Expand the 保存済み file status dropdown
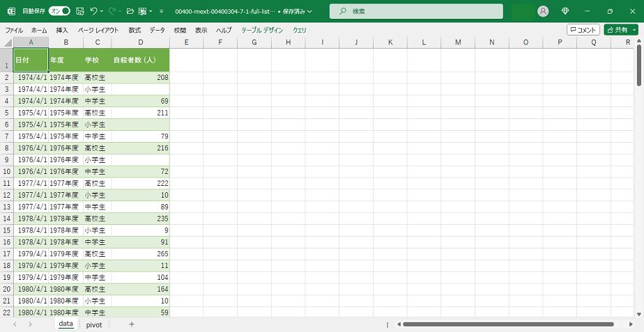This screenshot has width=644, height=332. [308, 12]
